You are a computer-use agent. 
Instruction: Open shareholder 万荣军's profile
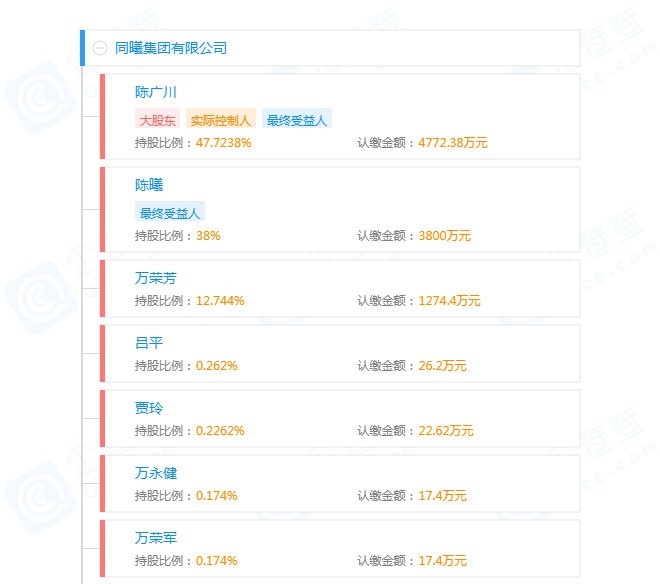(156, 538)
